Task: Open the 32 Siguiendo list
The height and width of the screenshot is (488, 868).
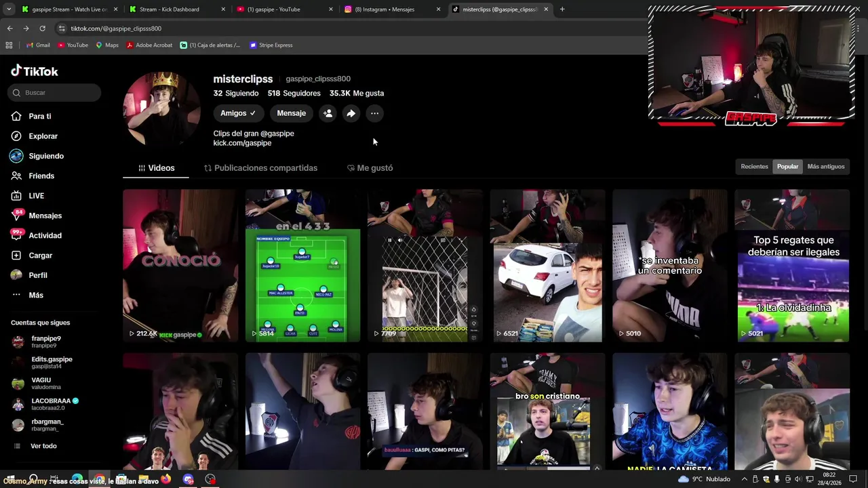Action: [x=236, y=94]
